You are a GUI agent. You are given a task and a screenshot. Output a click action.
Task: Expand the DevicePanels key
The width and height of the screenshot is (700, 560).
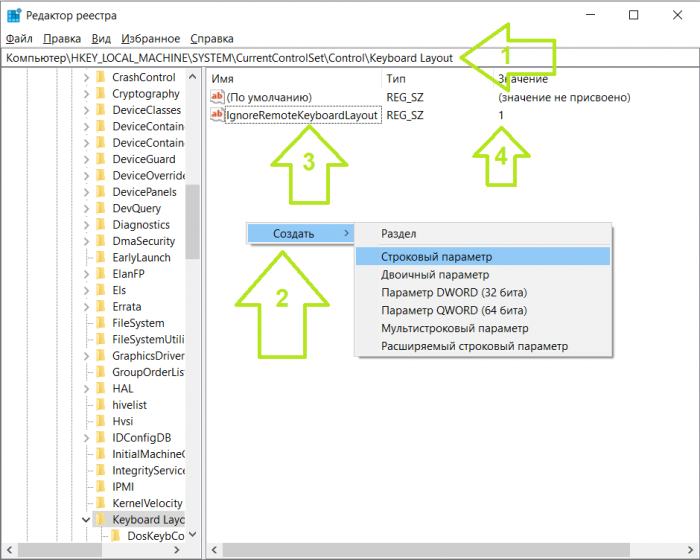click(x=86, y=192)
